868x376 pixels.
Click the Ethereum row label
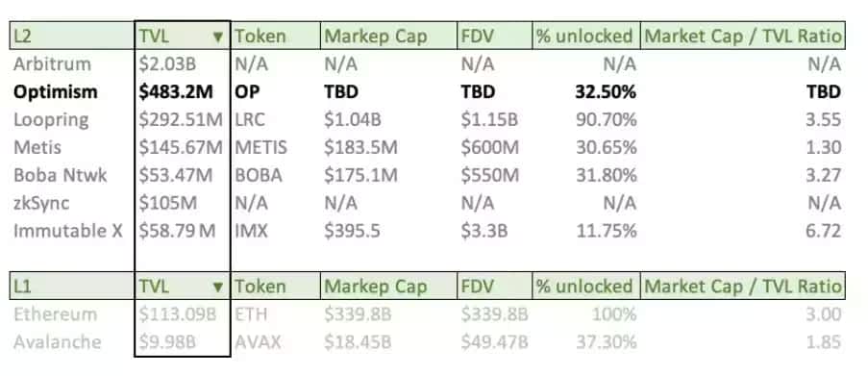(x=56, y=314)
